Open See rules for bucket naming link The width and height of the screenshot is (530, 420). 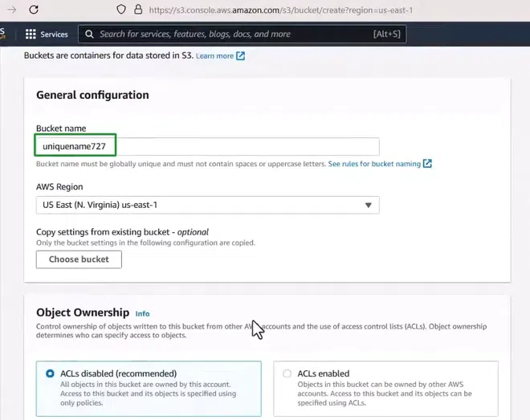[x=374, y=164]
